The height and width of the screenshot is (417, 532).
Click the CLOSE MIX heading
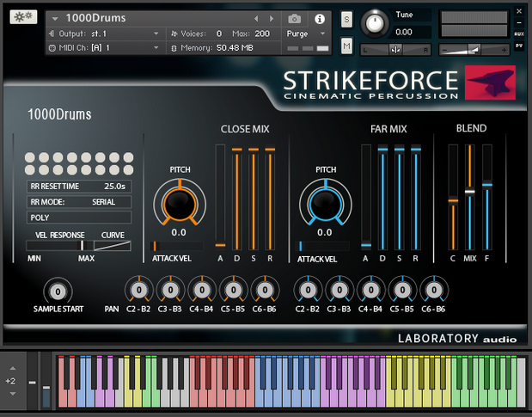tap(245, 129)
